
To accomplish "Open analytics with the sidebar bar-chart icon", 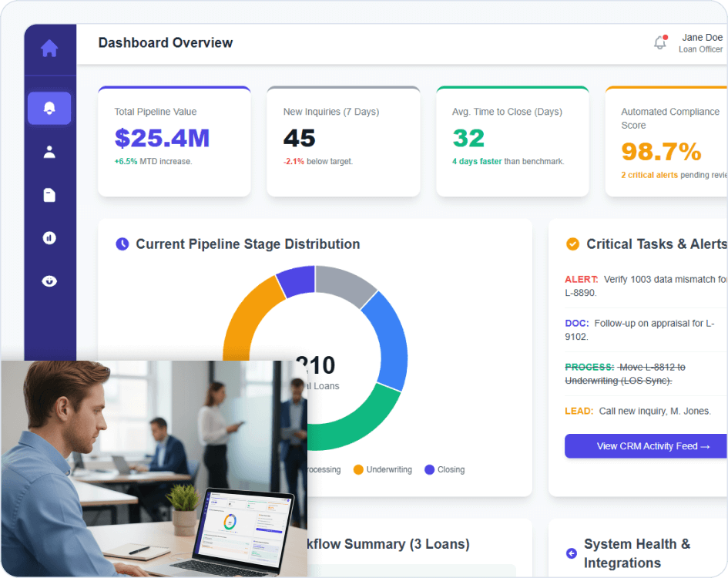I will point(49,237).
